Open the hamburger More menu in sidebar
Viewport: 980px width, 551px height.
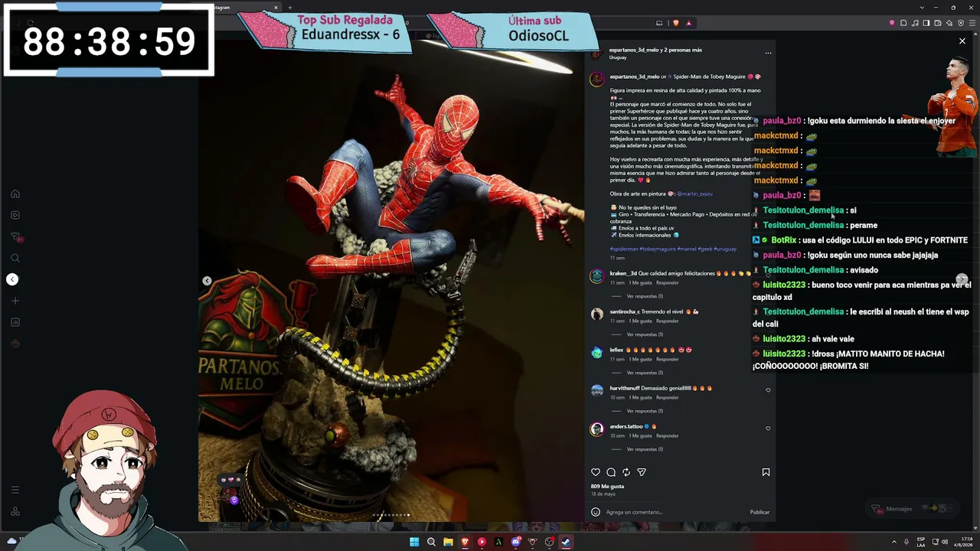pos(15,490)
